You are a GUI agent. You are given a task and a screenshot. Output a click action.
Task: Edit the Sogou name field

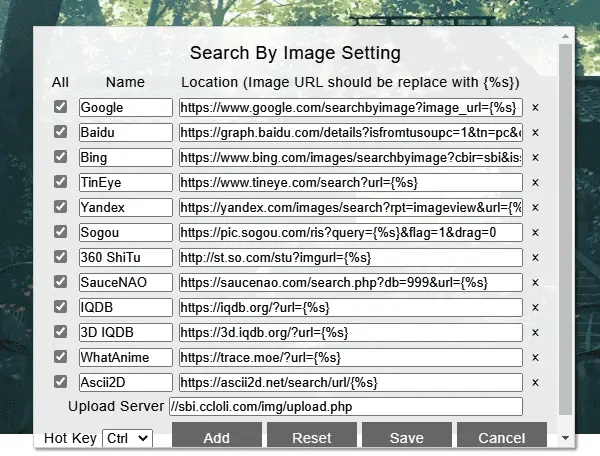tap(126, 232)
